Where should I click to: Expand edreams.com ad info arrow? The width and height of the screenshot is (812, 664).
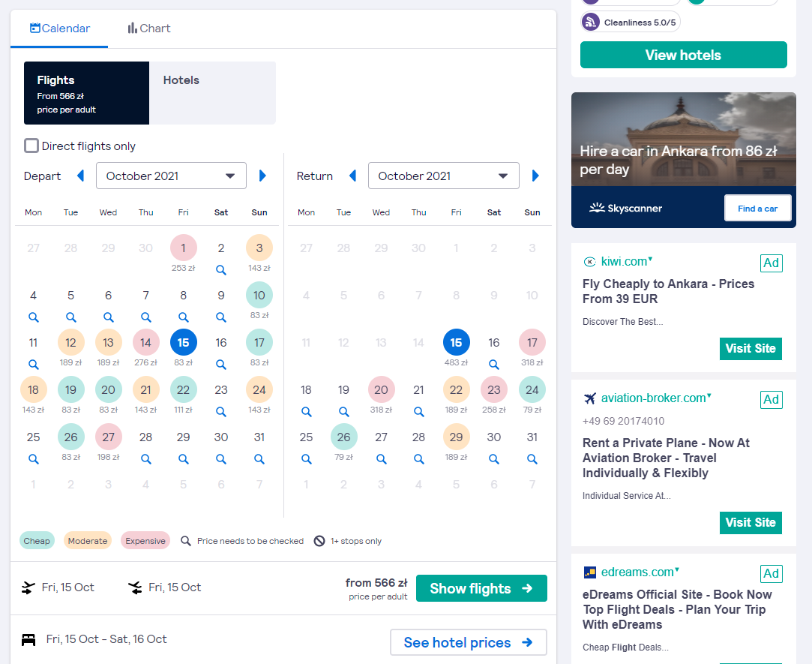[677, 569]
